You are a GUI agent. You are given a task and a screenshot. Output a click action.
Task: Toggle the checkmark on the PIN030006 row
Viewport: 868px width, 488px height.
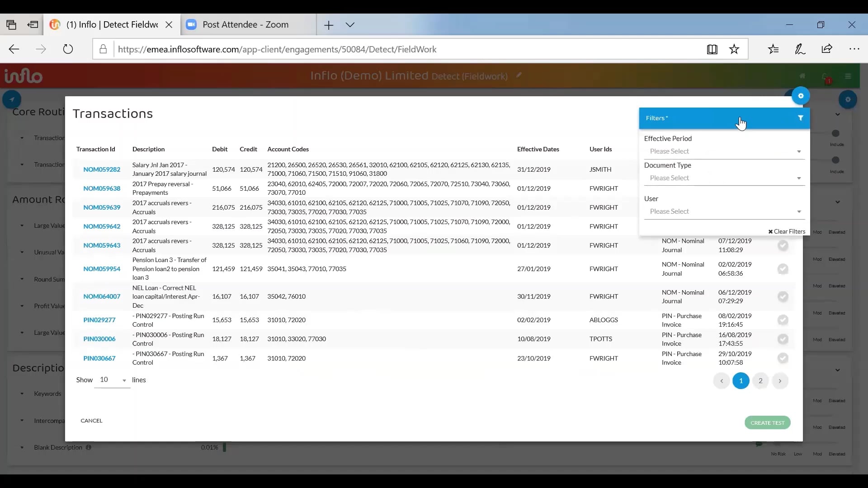click(x=783, y=339)
